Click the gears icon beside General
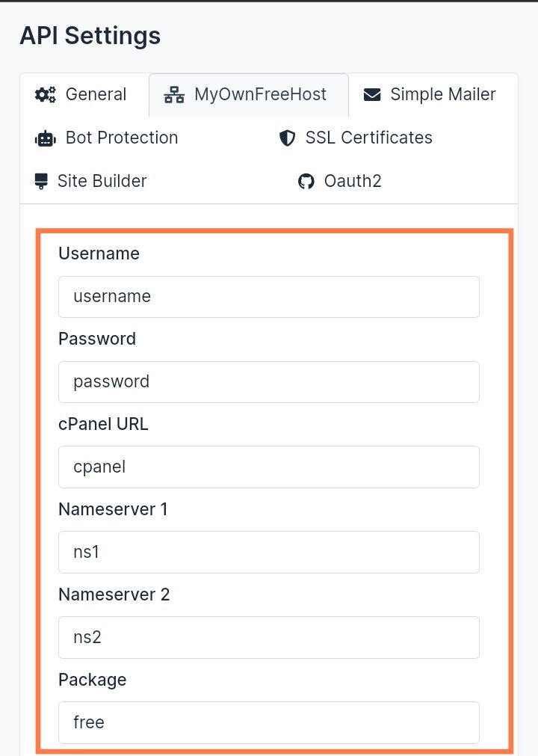Screen dimensions: 538x756 [46, 94]
